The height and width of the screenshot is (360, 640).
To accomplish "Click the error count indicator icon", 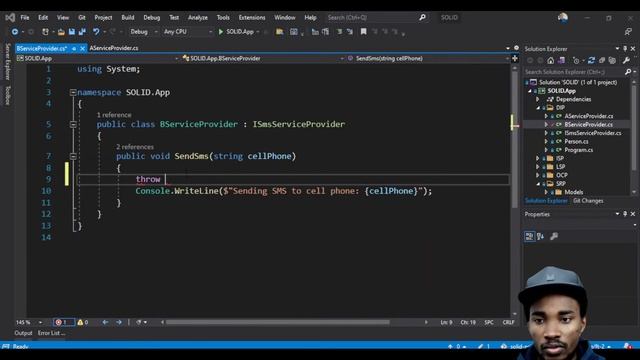I will pyautogui.click(x=58, y=322).
